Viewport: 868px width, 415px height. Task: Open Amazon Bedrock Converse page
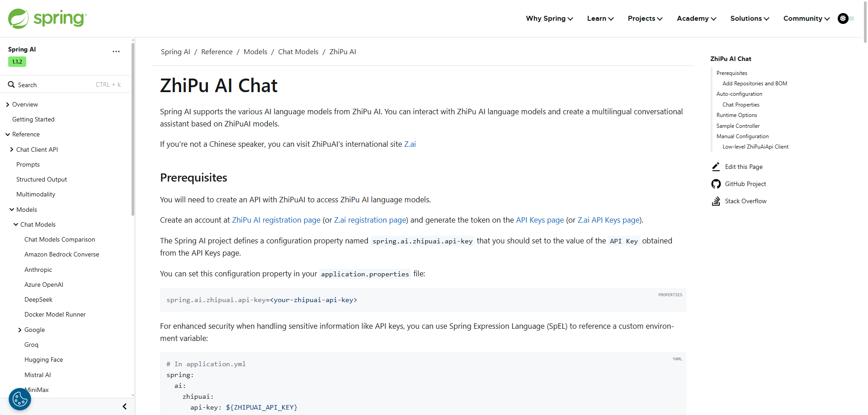click(62, 254)
